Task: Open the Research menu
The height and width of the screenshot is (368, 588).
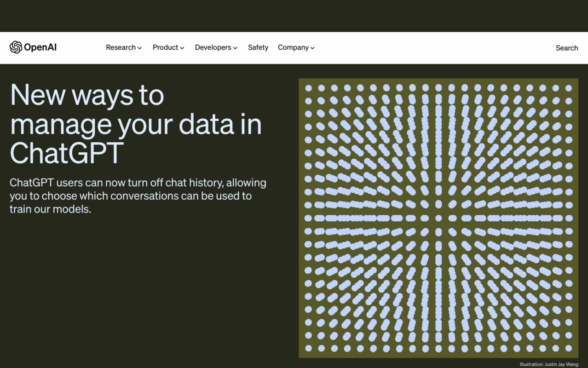Action: point(124,47)
